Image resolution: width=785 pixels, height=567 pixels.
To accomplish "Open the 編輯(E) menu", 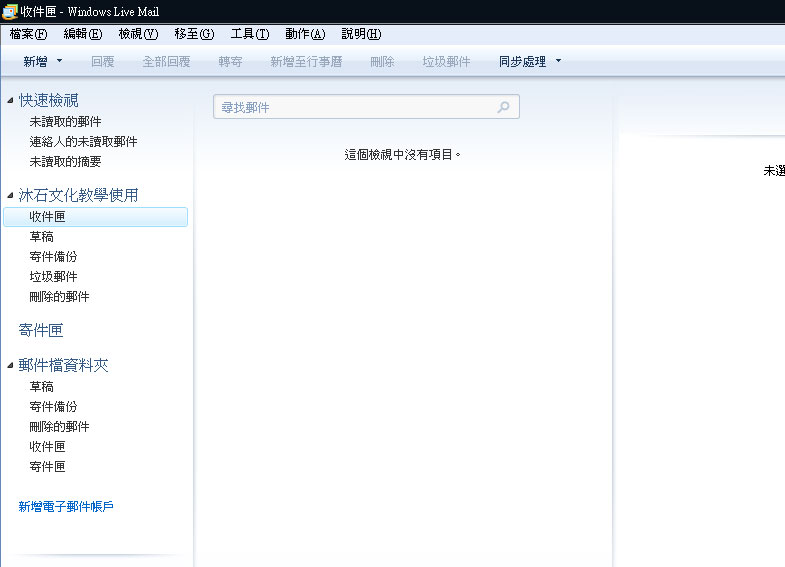I will tap(83, 34).
